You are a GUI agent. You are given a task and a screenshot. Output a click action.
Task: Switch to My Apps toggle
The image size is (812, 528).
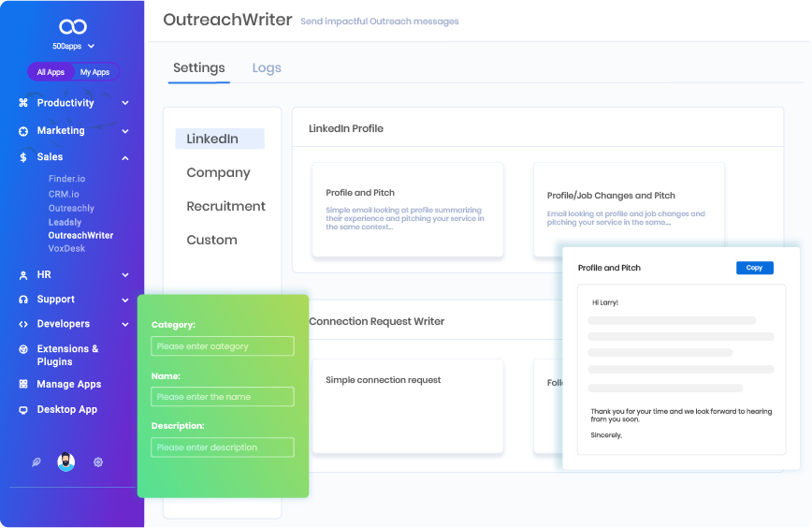pos(94,72)
